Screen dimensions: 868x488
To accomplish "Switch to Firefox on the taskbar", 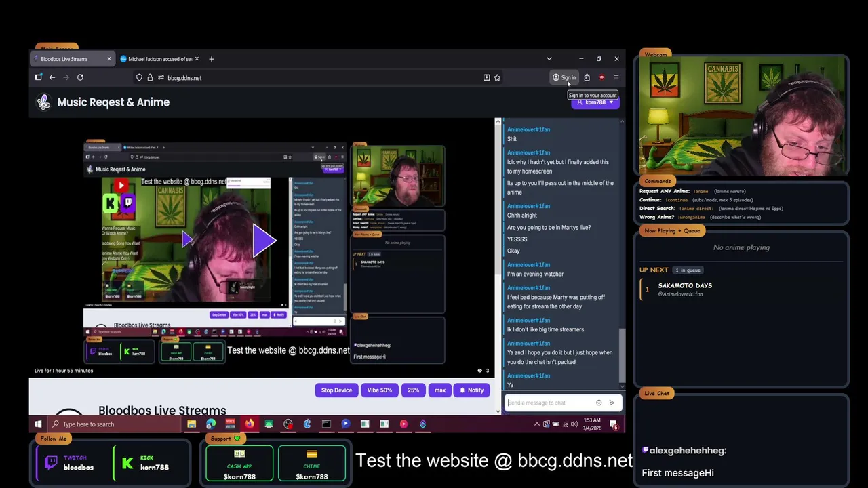I will (250, 424).
